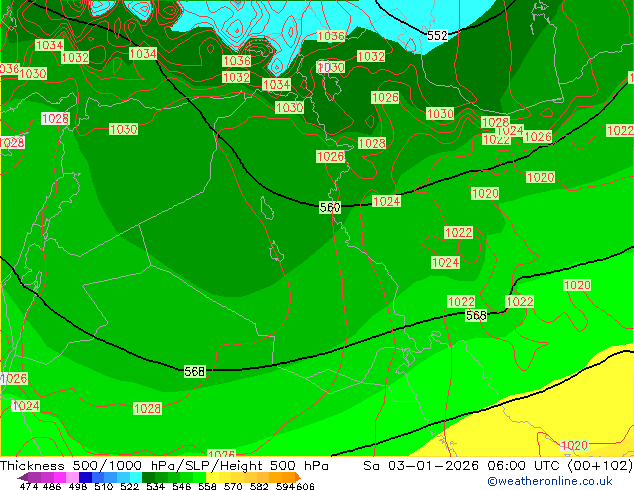Click the legend value 474

29,486
